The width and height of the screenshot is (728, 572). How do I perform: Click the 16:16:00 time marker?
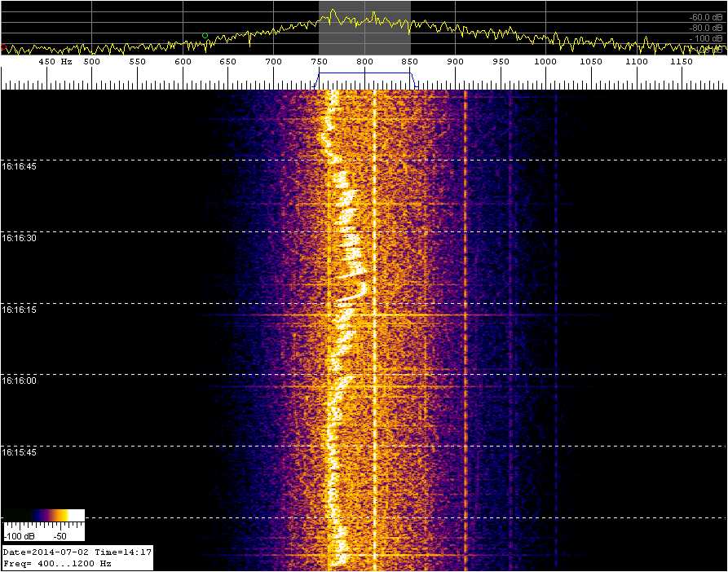(18, 381)
